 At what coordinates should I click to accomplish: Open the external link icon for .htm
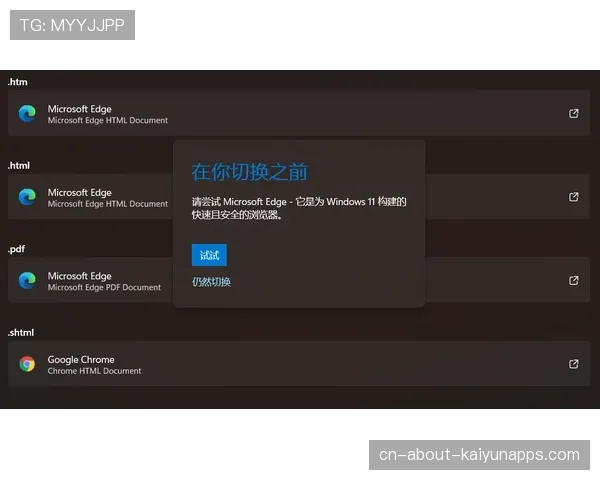pyautogui.click(x=573, y=113)
